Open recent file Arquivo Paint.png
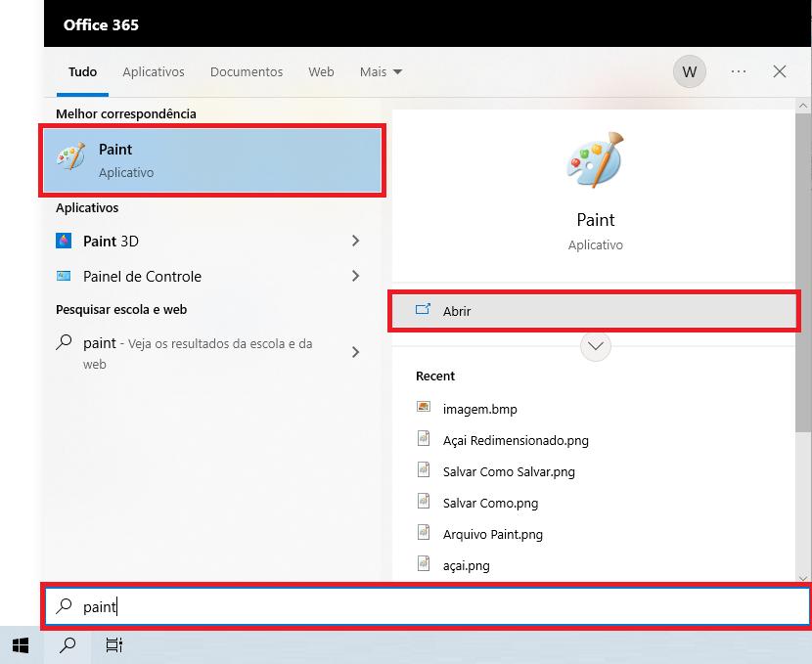812x664 pixels. (x=493, y=534)
